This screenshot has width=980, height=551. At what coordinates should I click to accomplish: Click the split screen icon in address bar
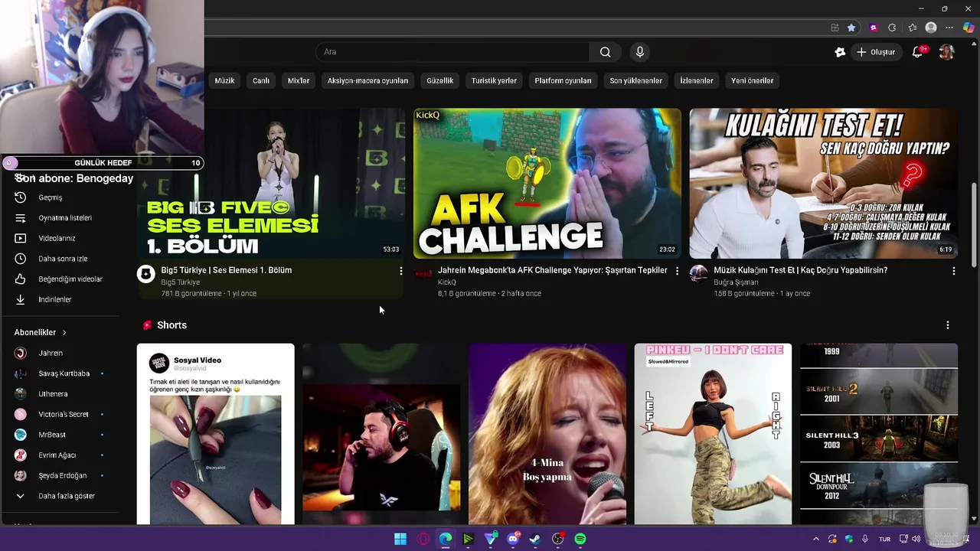[x=835, y=28]
